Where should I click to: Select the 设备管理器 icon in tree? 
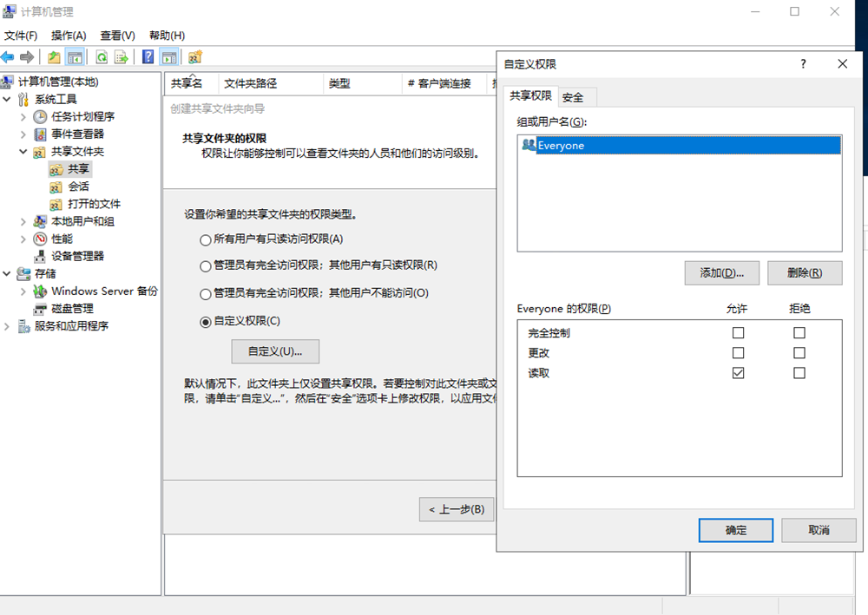pyautogui.click(x=40, y=257)
